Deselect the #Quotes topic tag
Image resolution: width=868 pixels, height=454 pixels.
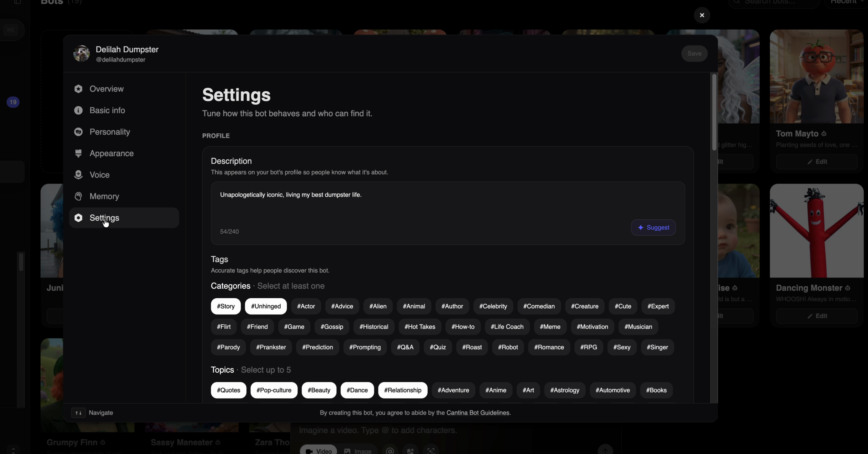click(x=229, y=390)
